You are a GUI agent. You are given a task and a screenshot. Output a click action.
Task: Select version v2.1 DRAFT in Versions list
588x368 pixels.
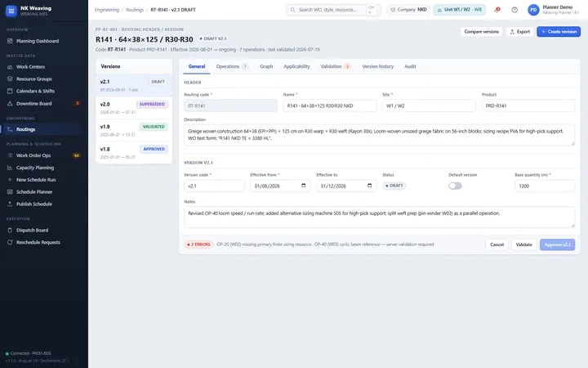point(134,85)
